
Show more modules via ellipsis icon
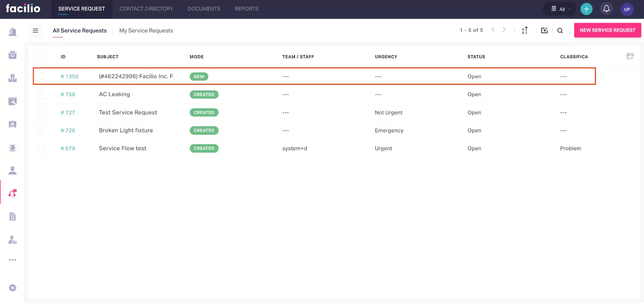click(13, 260)
